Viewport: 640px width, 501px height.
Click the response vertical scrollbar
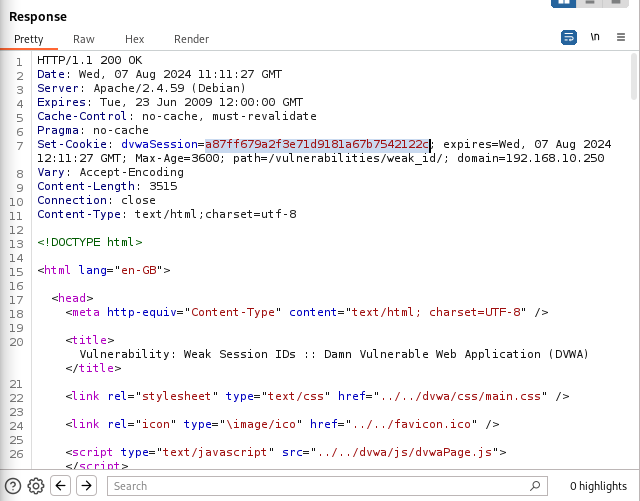coord(634,77)
